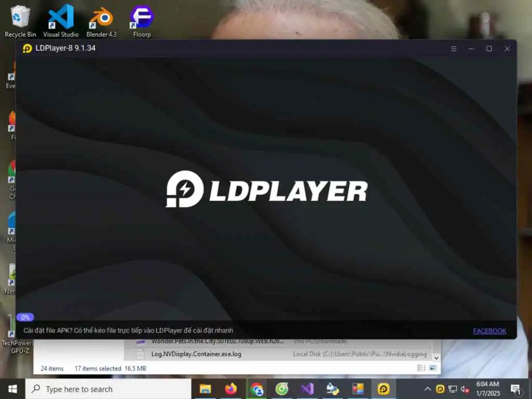Open Visual Studio Code desktop shortcut
The height and width of the screenshot is (399, 532).
pyautogui.click(x=61, y=21)
